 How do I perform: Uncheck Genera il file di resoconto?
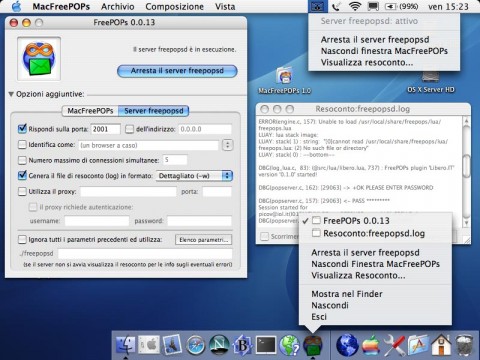tap(22, 175)
